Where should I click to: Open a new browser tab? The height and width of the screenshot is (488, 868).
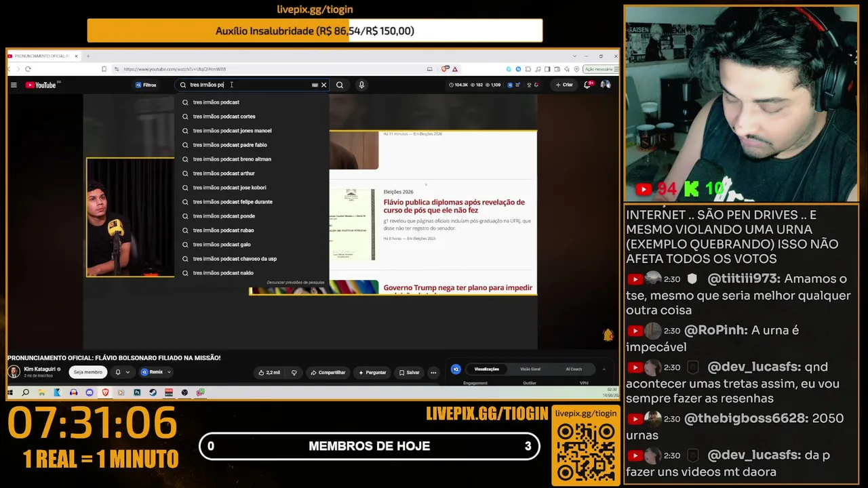click(x=88, y=56)
